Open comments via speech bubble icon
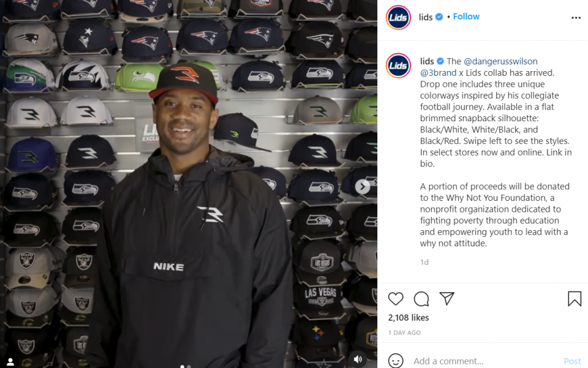588x368 pixels. tap(421, 299)
